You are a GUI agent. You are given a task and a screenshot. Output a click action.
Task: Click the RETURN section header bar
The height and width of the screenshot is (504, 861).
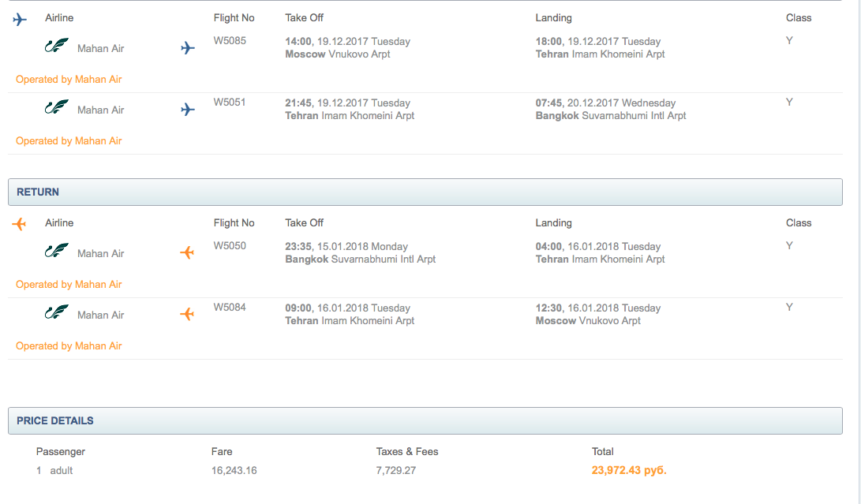[425, 192]
